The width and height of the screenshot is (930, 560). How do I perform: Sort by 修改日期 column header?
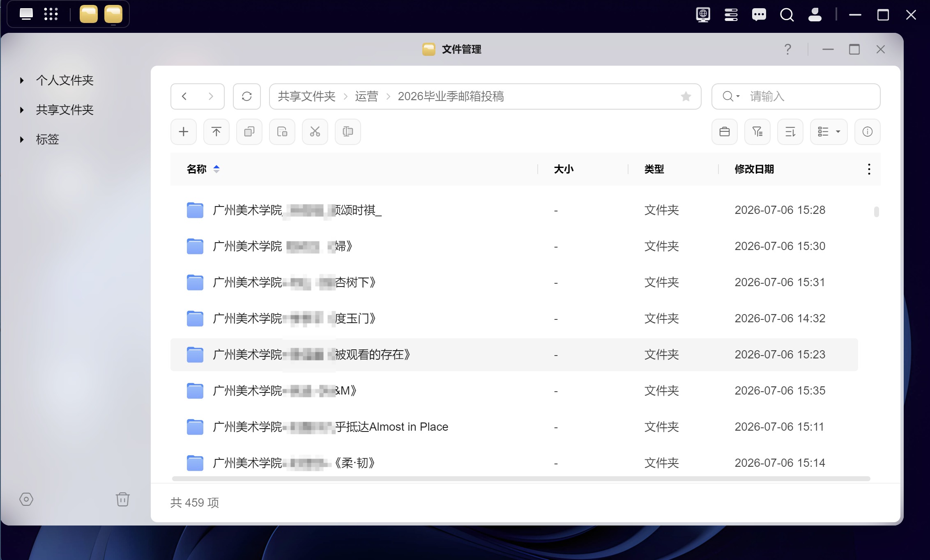[x=754, y=169]
